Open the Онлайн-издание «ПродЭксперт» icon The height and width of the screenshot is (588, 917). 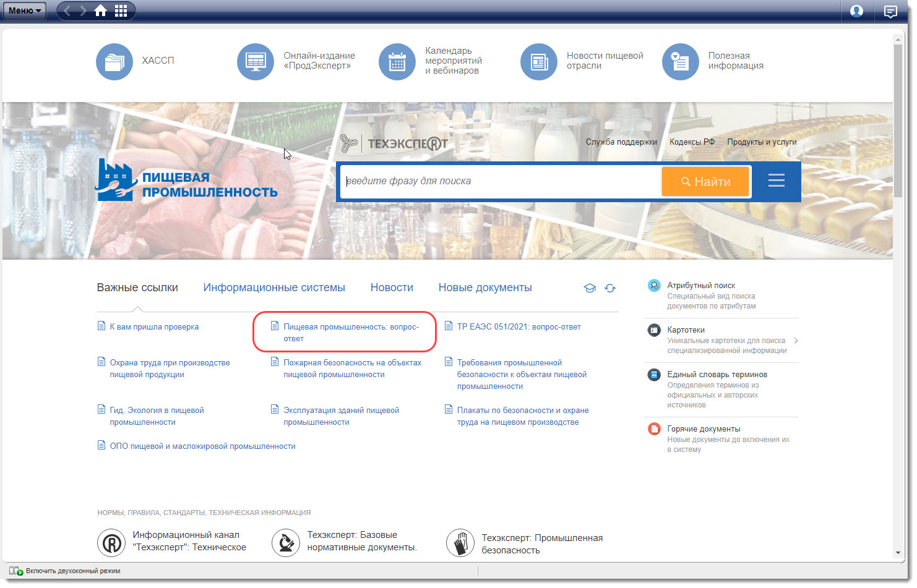tap(256, 61)
